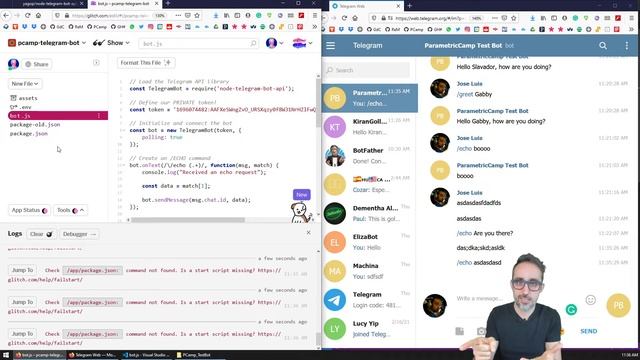This screenshot has height=360, width=640.
Task: Click the first Jump To button
Action: (22, 270)
